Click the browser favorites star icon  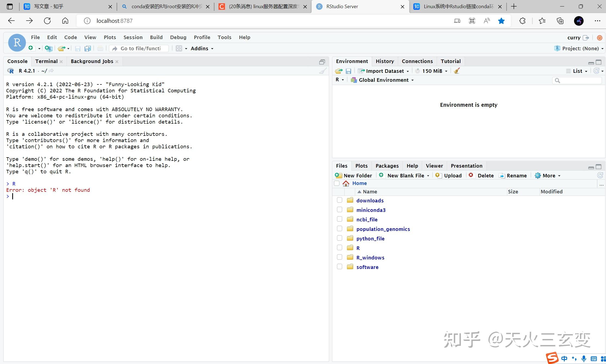(501, 21)
